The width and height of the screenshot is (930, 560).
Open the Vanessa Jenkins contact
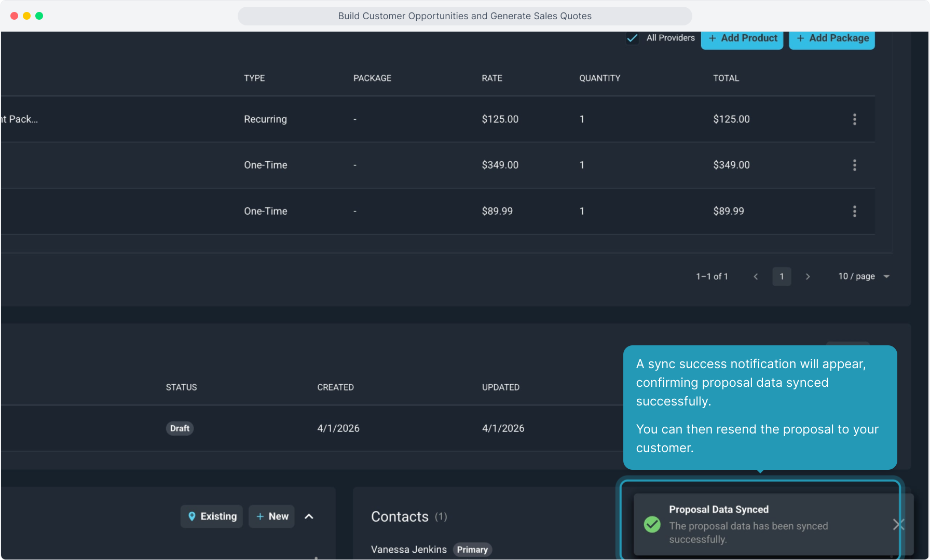point(408,549)
